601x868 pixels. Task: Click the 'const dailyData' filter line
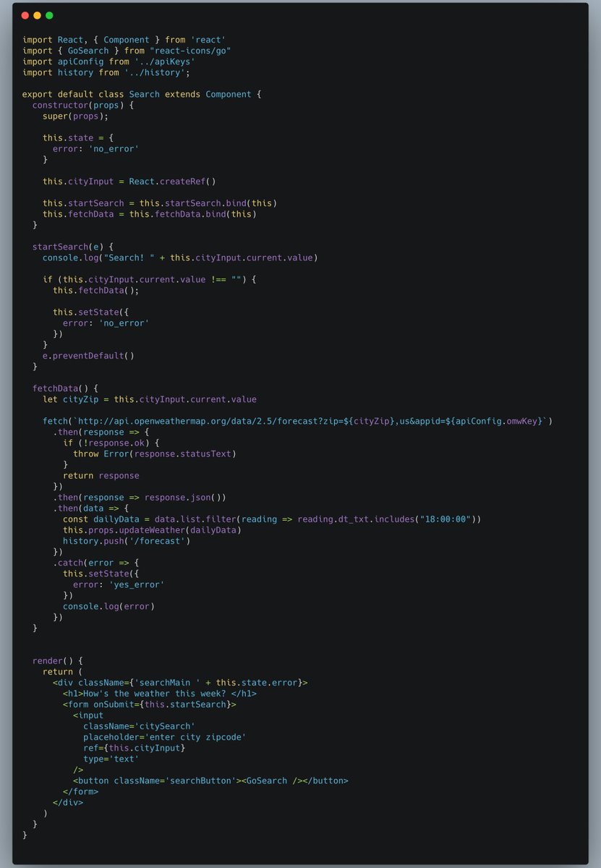[x=272, y=519]
